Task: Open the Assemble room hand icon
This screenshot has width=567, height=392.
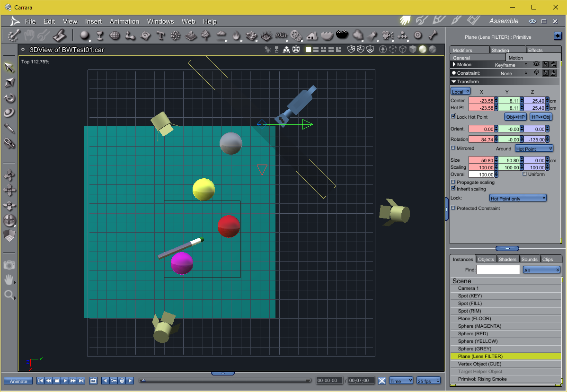Action: 405,21
